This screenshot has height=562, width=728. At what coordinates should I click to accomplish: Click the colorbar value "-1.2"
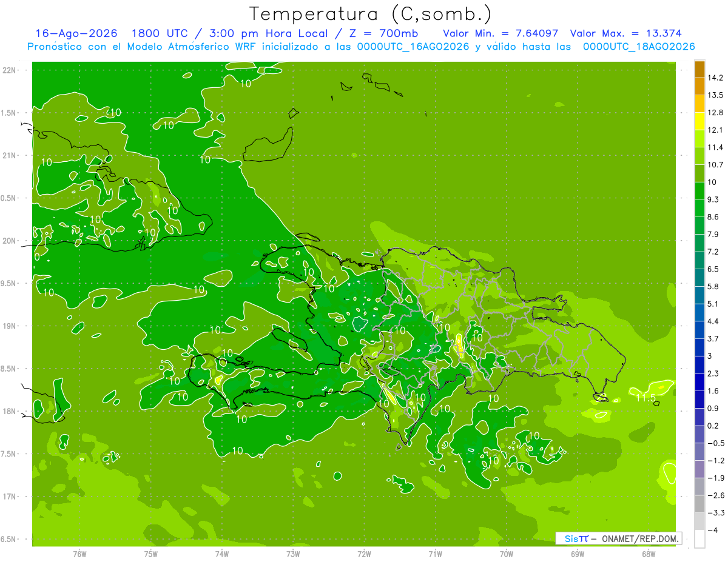(x=716, y=460)
